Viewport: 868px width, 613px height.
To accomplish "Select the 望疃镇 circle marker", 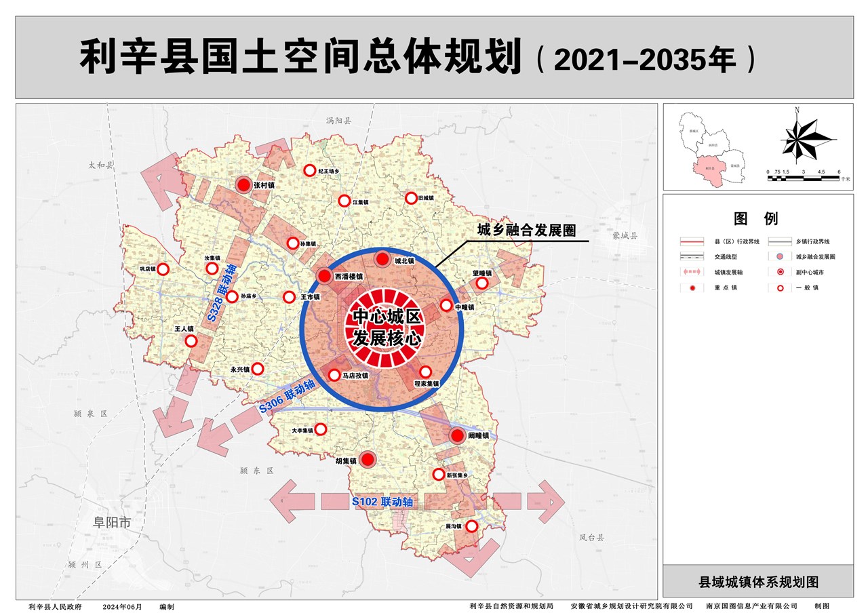I will point(481,283).
